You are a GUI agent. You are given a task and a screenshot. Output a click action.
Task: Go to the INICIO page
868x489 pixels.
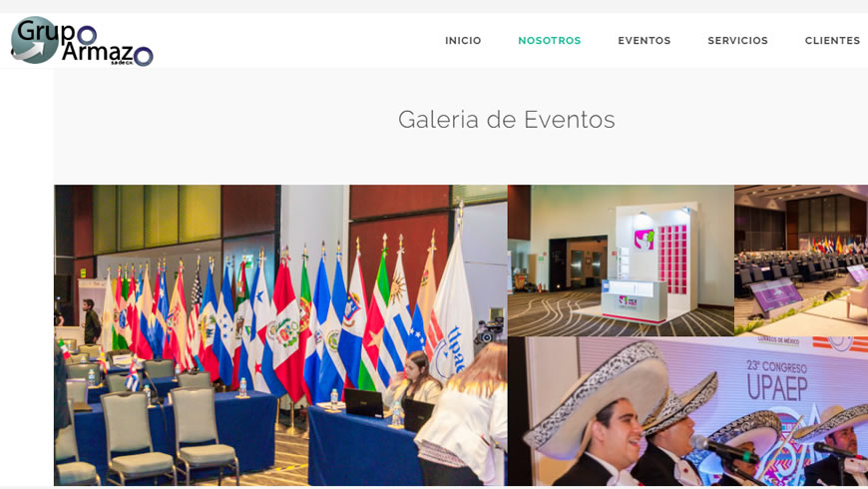(463, 41)
